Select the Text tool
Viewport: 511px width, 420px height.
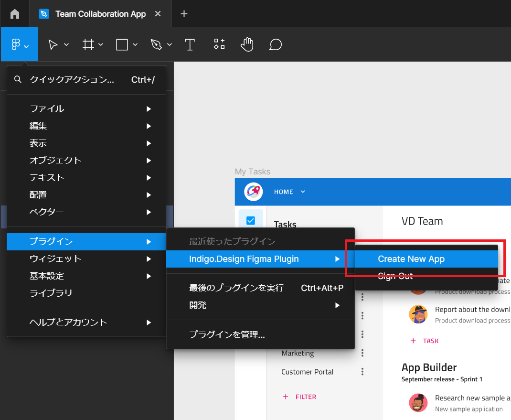coord(190,44)
